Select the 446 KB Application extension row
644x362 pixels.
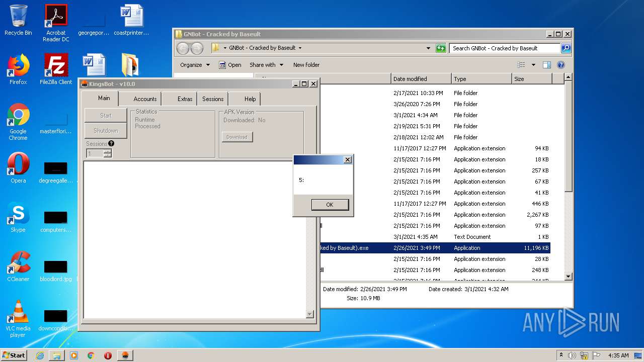(x=435, y=204)
